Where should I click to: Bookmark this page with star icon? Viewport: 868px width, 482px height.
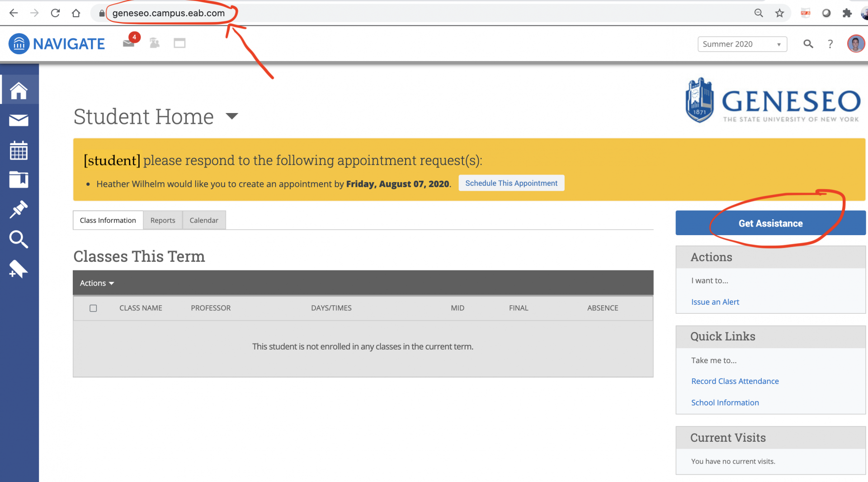click(779, 13)
